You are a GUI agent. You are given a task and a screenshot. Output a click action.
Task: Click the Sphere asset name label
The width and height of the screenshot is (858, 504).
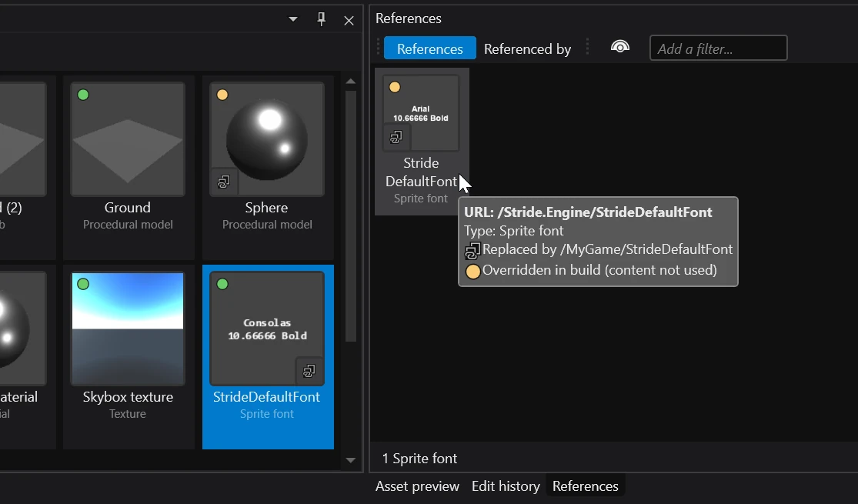(266, 208)
